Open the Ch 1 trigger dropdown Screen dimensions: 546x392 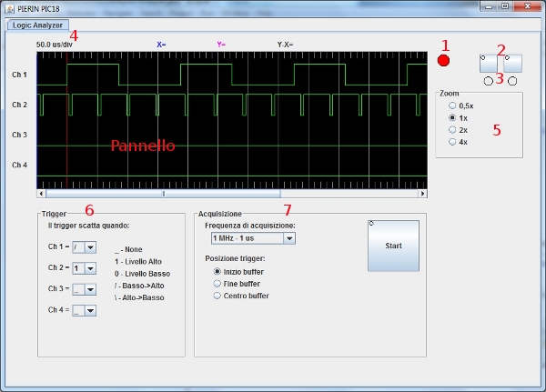point(90,247)
